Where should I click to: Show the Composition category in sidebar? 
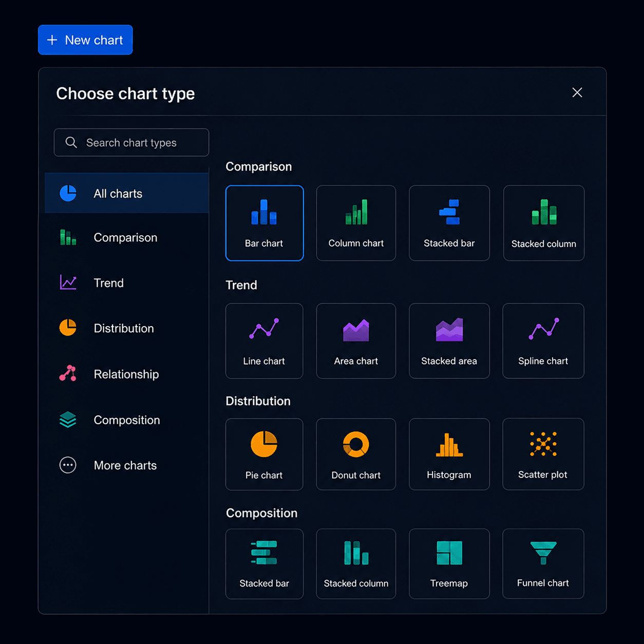pyautogui.click(x=127, y=420)
